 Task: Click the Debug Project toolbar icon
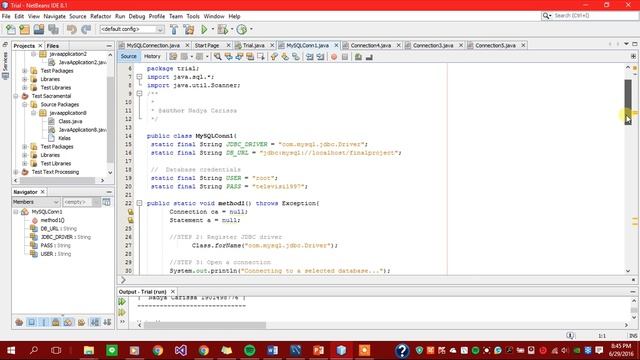pyautogui.click(x=222, y=29)
